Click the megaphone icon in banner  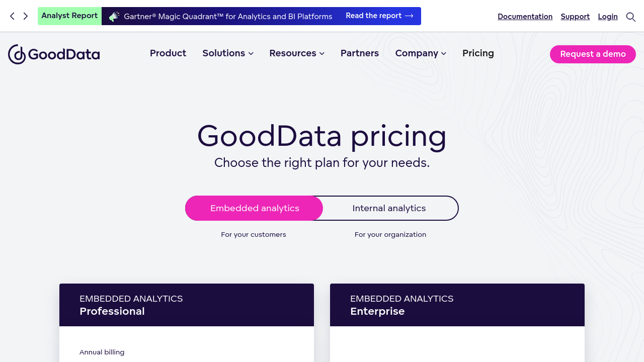114,16
